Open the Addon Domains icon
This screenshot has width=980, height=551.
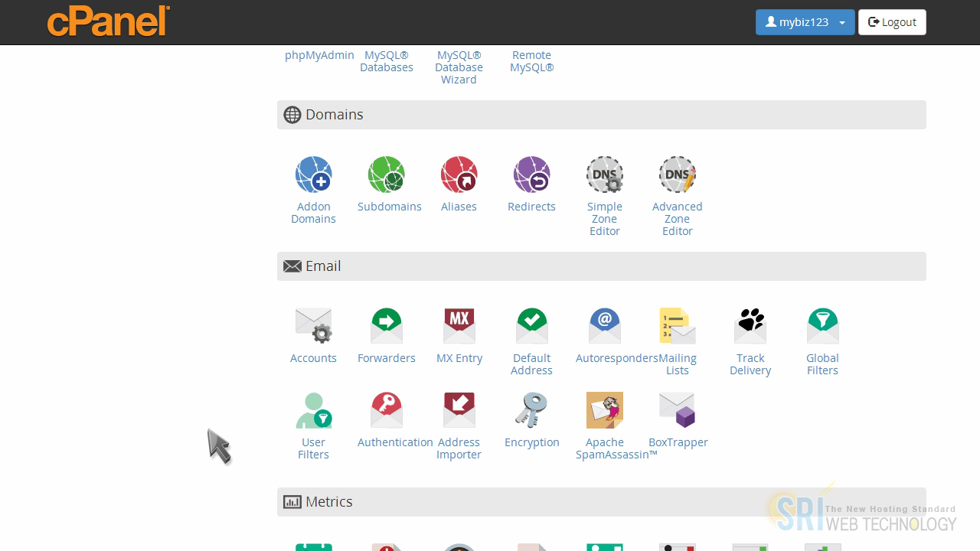coord(313,174)
